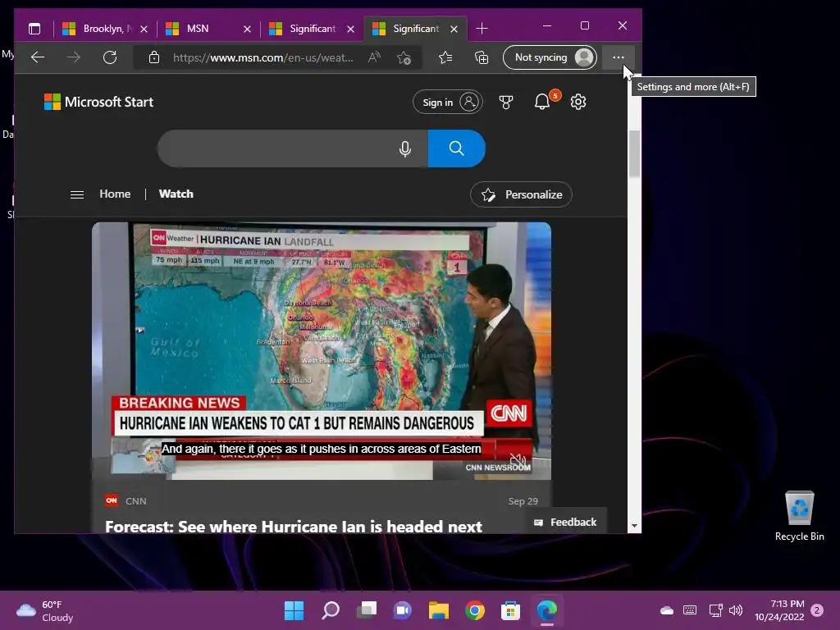Click the blue search magnifier button
This screenshot has width=840, height=630.
(x=456, y=148)
